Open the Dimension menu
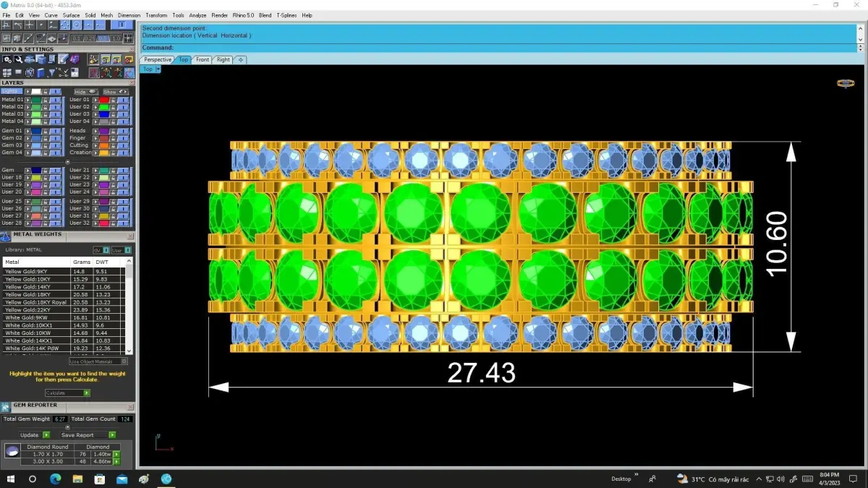The height and width of the screenshot is (488, 868). [129, 15]
